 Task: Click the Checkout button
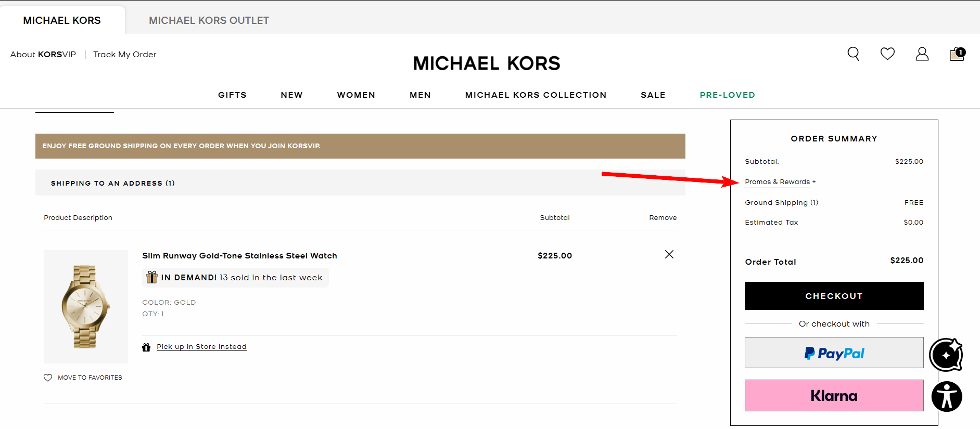pos(834,296)
